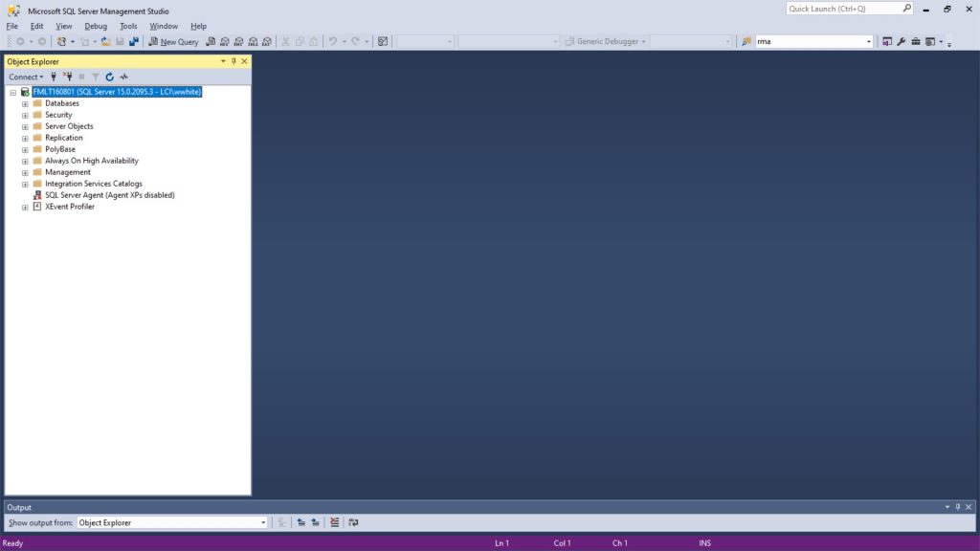Click the Save All toolbar icon

(x=134, y=42)
